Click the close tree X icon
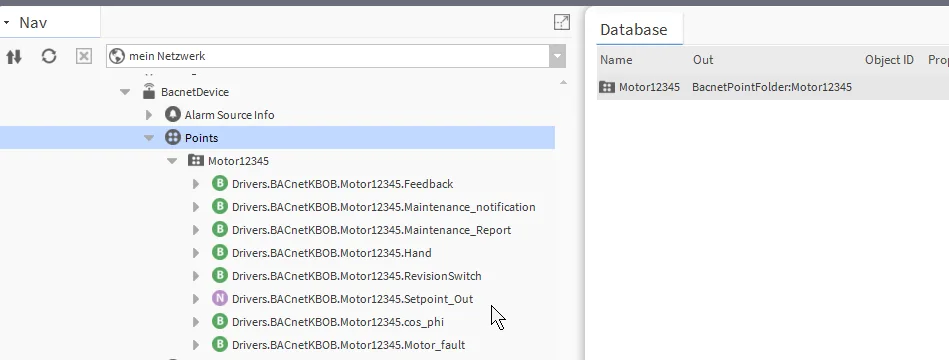Image resolution: width=949 pixels, height=360 pixels. 84,56
